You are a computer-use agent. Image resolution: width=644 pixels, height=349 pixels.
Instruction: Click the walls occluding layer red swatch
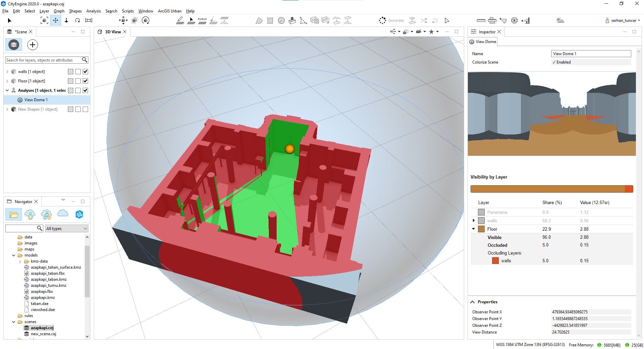click(495, 261)
